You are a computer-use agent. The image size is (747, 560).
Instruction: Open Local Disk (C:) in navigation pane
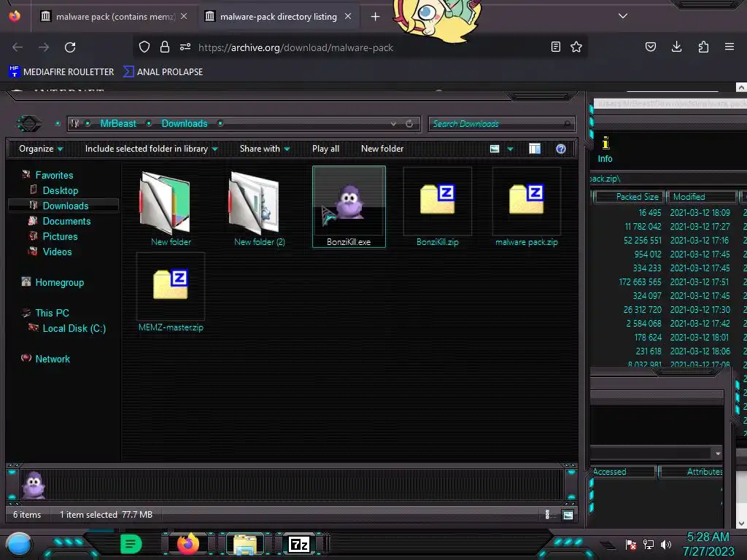click(x=74, y=328)
